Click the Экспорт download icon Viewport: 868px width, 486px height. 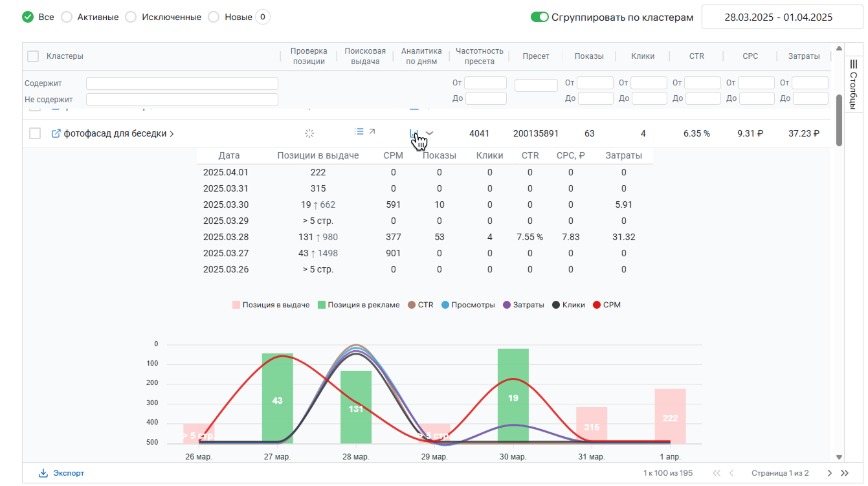[43, 473]
